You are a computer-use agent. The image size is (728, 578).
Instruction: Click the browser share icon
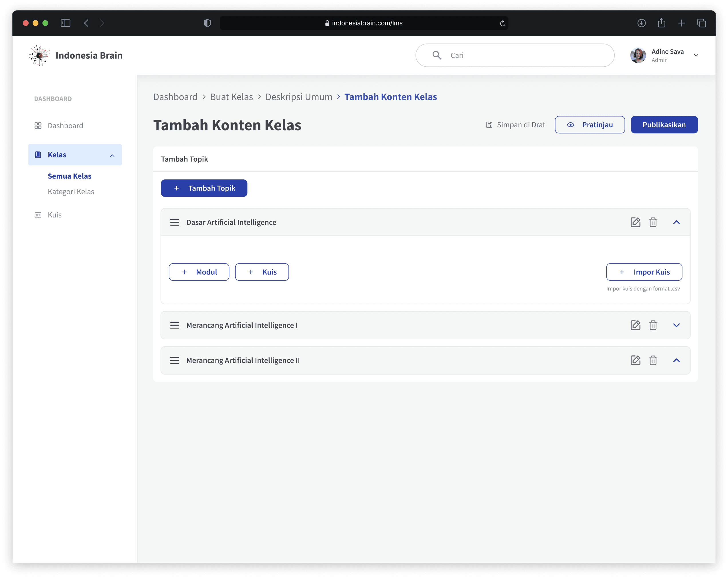point(661,23)
